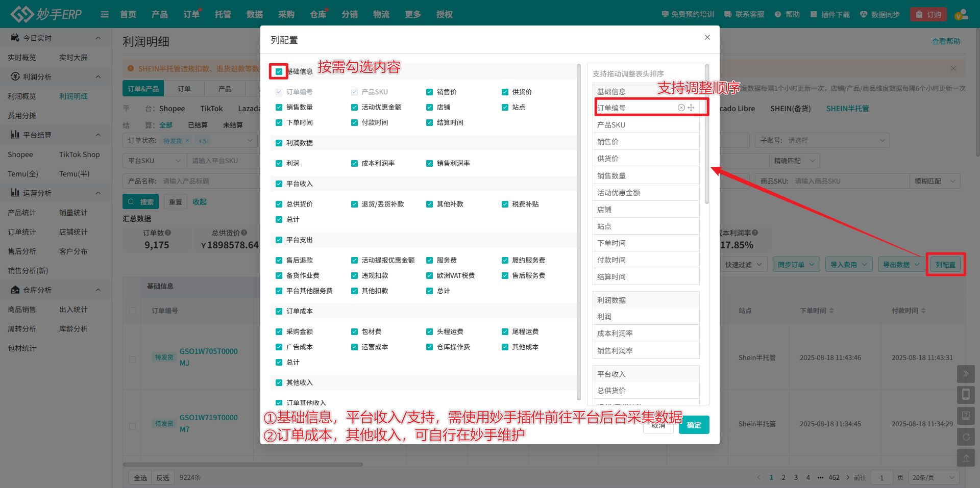Close the 列配置 dialog with X
980x488 pixels.
tap(707, 37)
